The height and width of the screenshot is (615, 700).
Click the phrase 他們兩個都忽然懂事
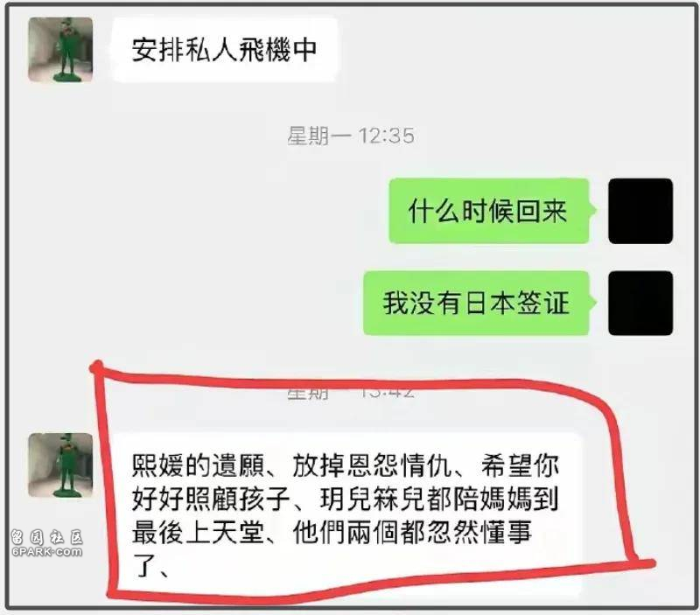412,533
